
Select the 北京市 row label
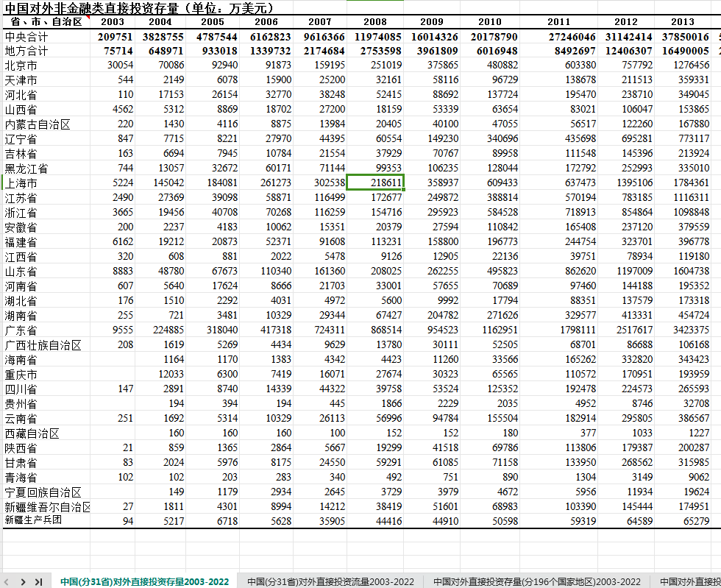(46, 65)
